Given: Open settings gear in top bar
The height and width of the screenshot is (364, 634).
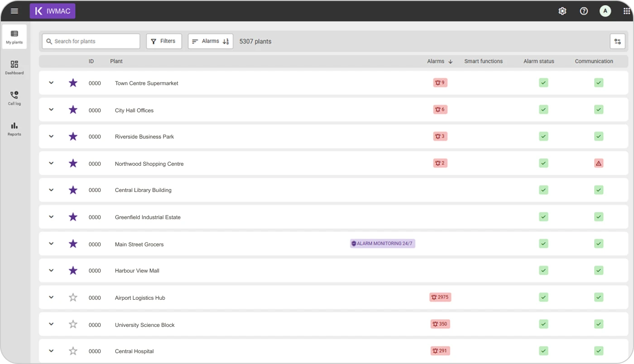Looking at the screenshot, I should (562, 11).
